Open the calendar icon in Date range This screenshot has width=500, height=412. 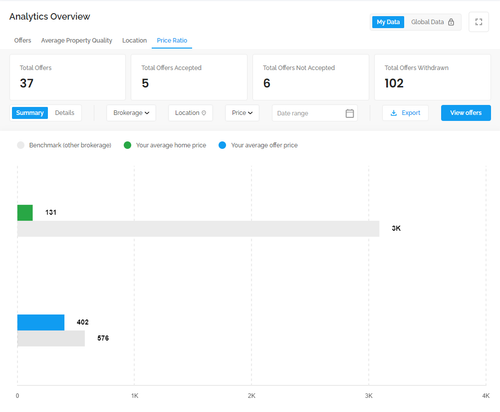point(349,113)
